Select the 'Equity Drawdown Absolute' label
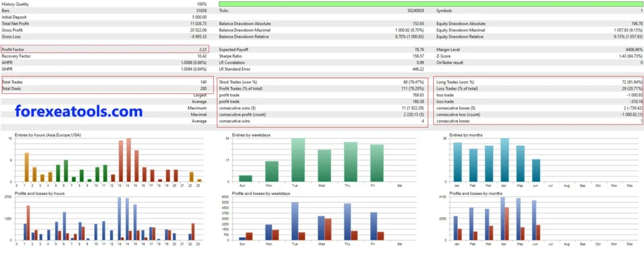The width and height of the screenshot is (644, 253). tap(461, 24)
